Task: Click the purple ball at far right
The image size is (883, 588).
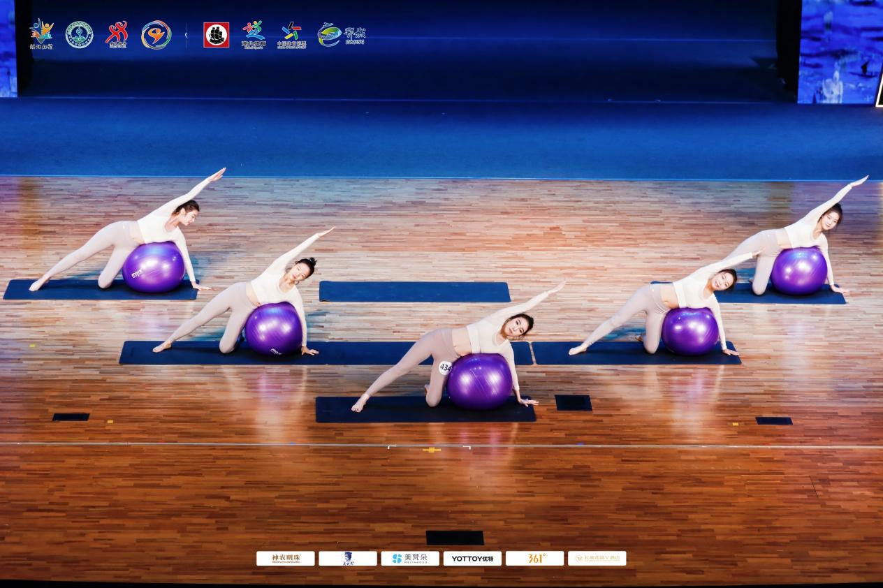Action: click(798, 271)
